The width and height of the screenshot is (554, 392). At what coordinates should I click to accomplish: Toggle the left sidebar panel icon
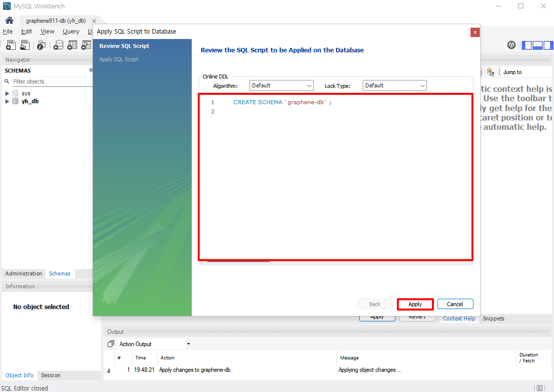pos(527,45)
